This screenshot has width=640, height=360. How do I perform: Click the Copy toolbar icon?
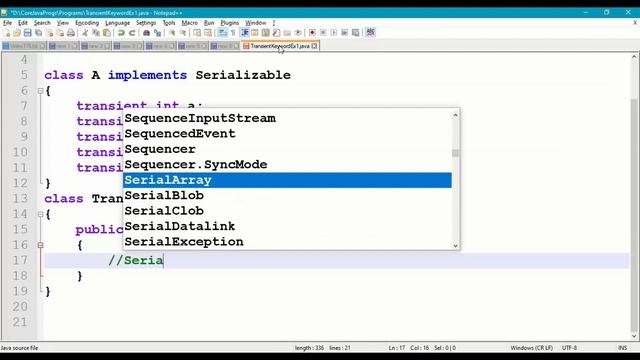pos(96,33)
